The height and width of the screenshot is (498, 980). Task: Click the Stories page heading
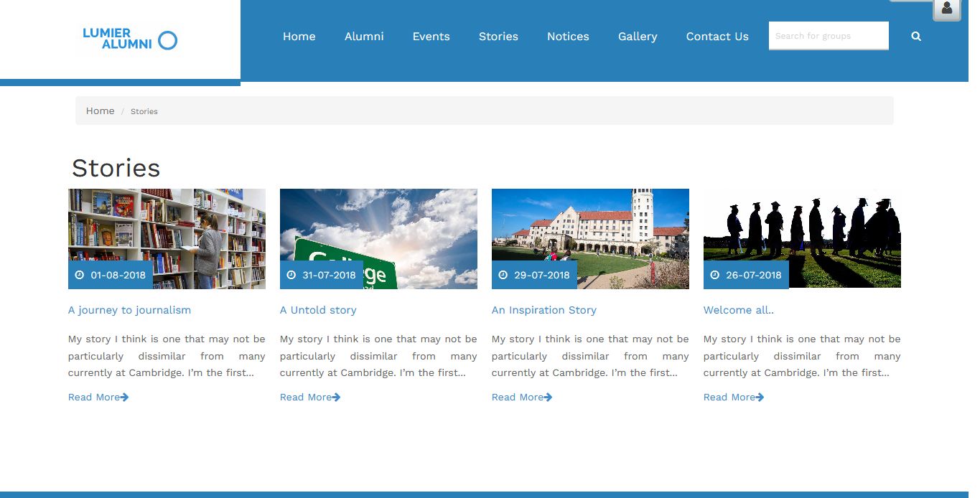click(116, 168)
